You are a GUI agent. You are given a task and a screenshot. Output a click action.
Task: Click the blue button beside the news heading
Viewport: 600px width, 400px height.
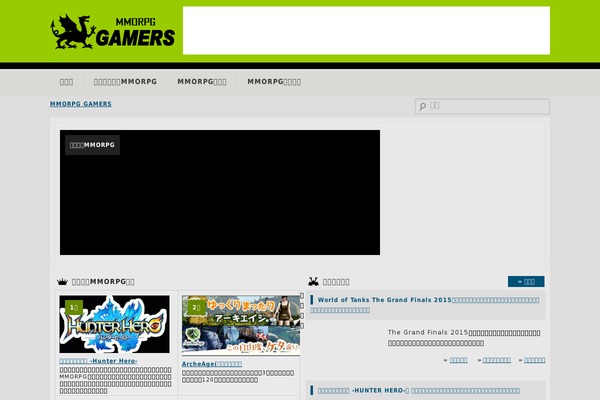click(x=526, y=282)
